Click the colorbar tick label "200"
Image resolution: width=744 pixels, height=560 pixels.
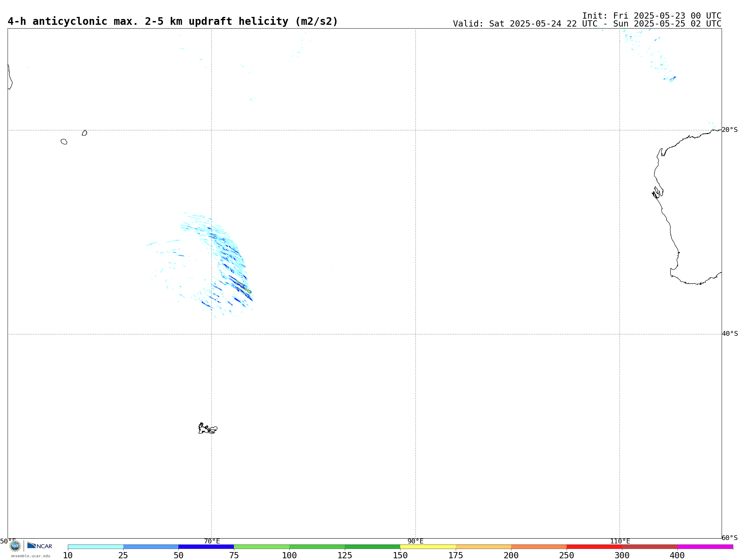pyautogui.click(x=511, y=555)
